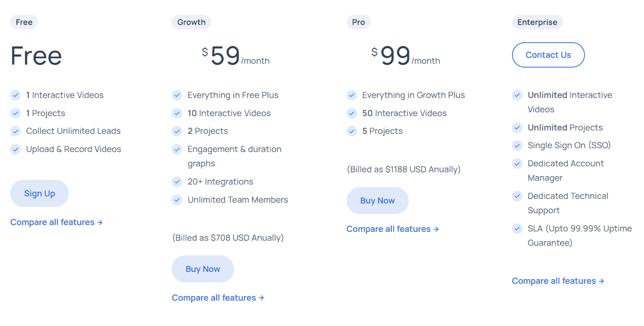Click the arrow icon in Enterprise's compare features link

pos(601,281)
